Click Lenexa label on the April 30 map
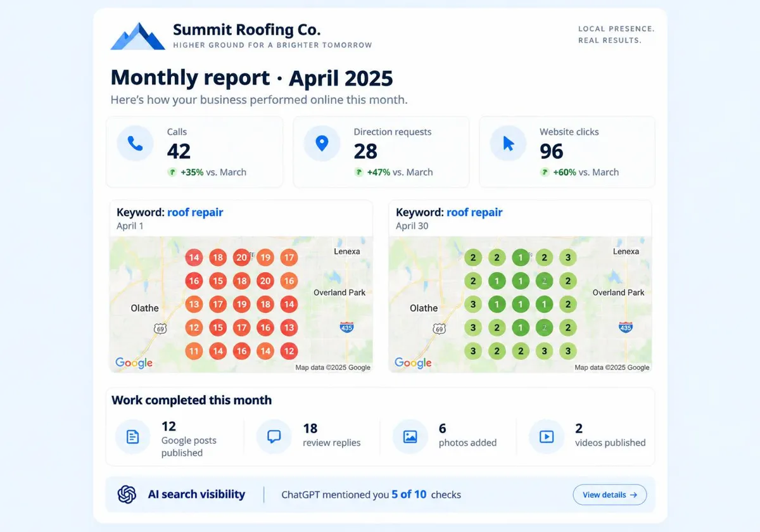760x532 pixels. pyautogui.click(x=626, y=251)
